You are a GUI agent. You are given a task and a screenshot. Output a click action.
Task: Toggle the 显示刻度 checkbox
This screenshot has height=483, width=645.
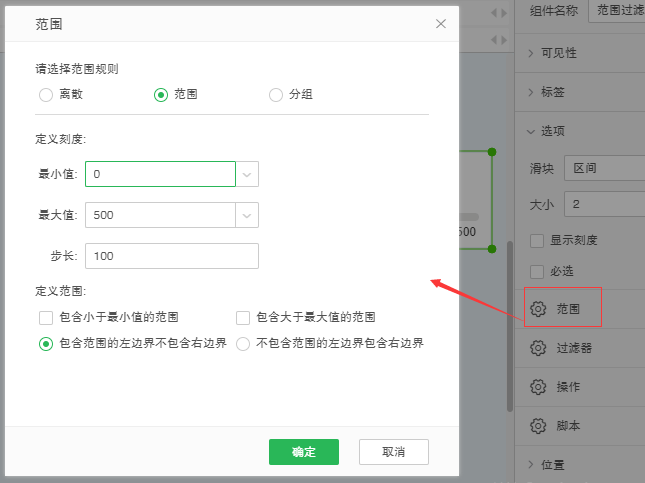click(x=538, y=240)
